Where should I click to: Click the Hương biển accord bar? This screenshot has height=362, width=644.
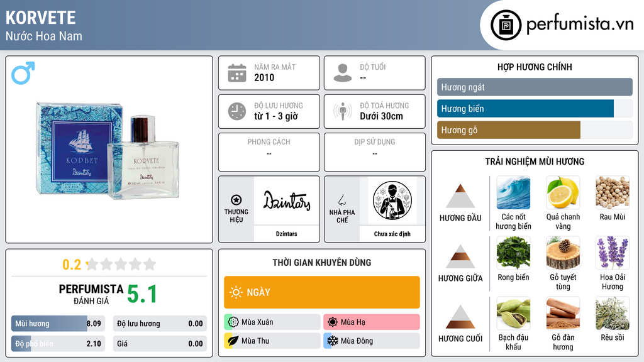[535, 109]
